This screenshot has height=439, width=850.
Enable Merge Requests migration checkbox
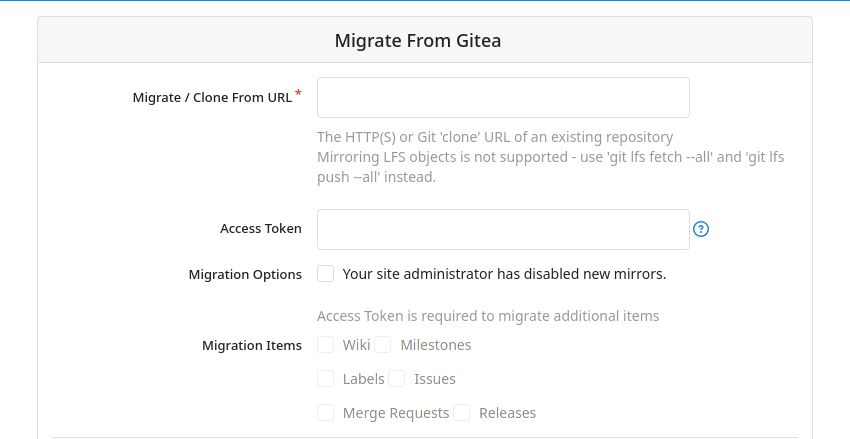326,413
